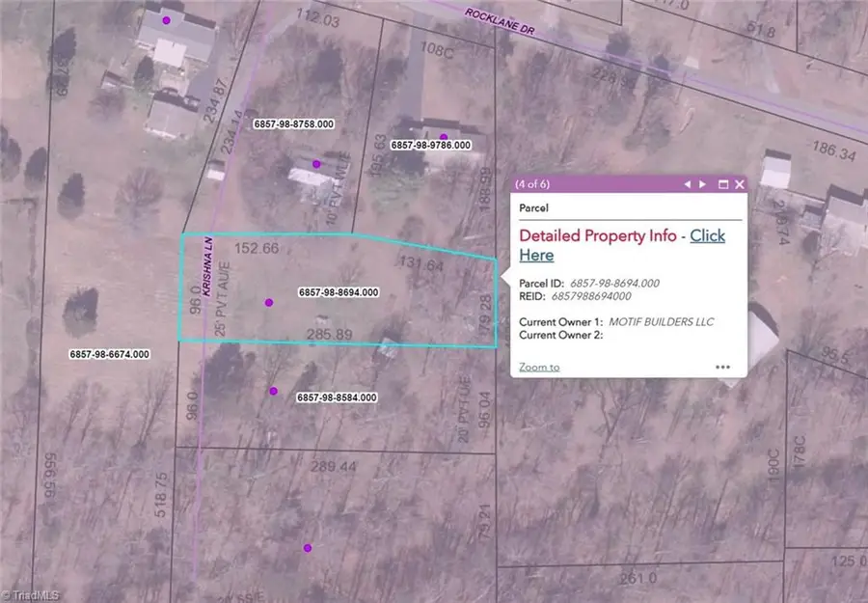Click the purple marker above the 6857-98-8584.000 label
This screenshot has width=868, height=603.
(274, 391)
